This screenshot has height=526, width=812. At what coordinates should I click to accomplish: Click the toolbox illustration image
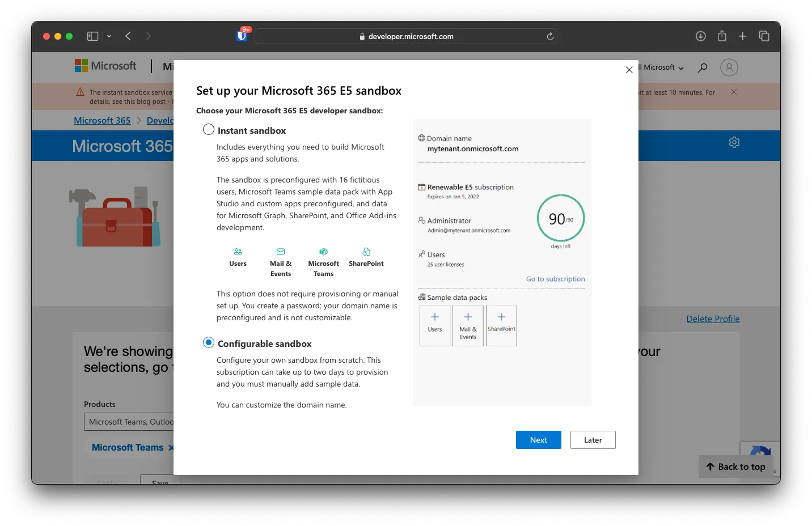[115, 218]
